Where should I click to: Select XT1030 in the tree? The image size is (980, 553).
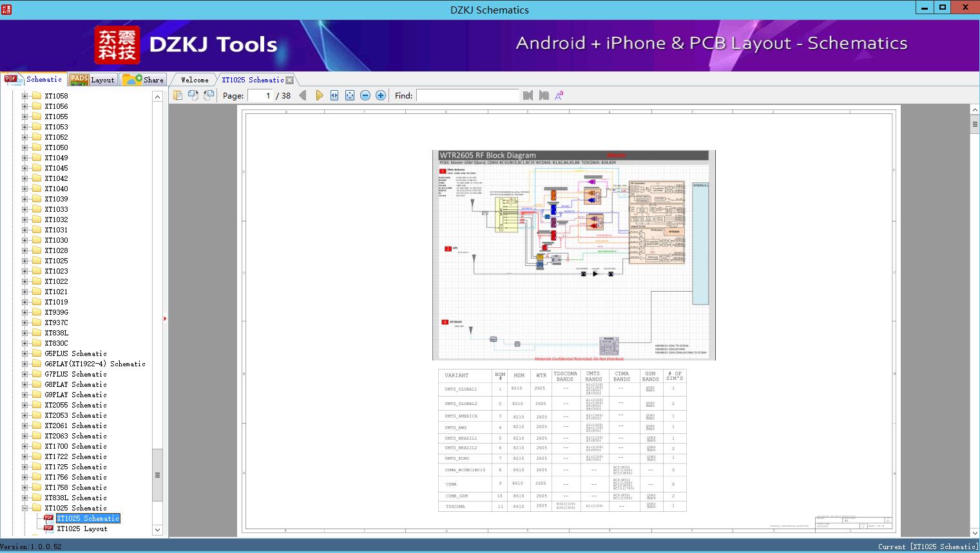(56, 240)
